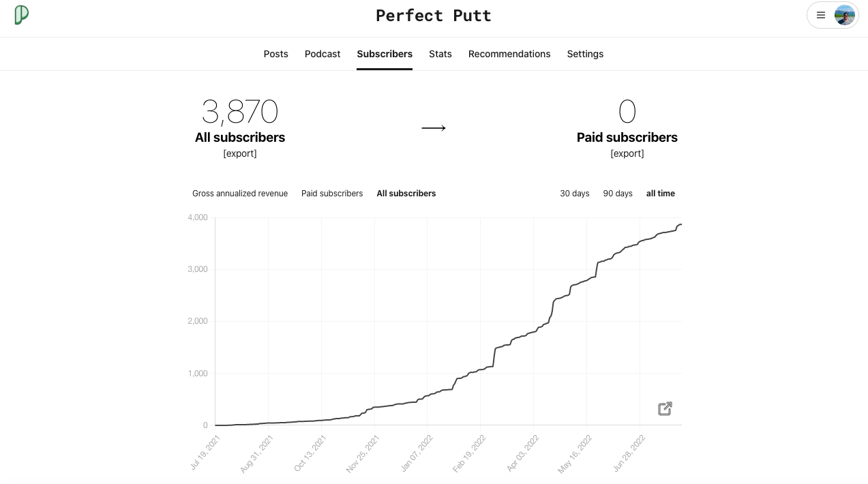Select the Subscribers tab
Image resolution: width=868 pixels, height=484 pixels.
coord(385,54)
